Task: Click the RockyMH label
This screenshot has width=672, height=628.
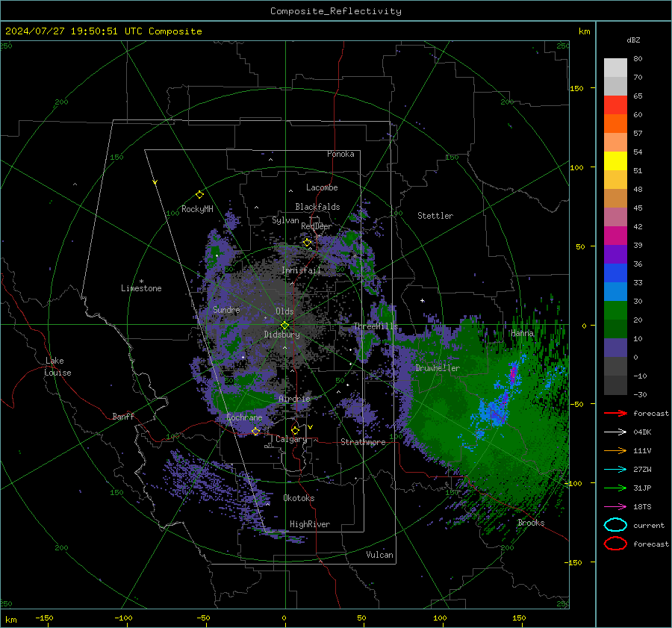Action: 197,209
